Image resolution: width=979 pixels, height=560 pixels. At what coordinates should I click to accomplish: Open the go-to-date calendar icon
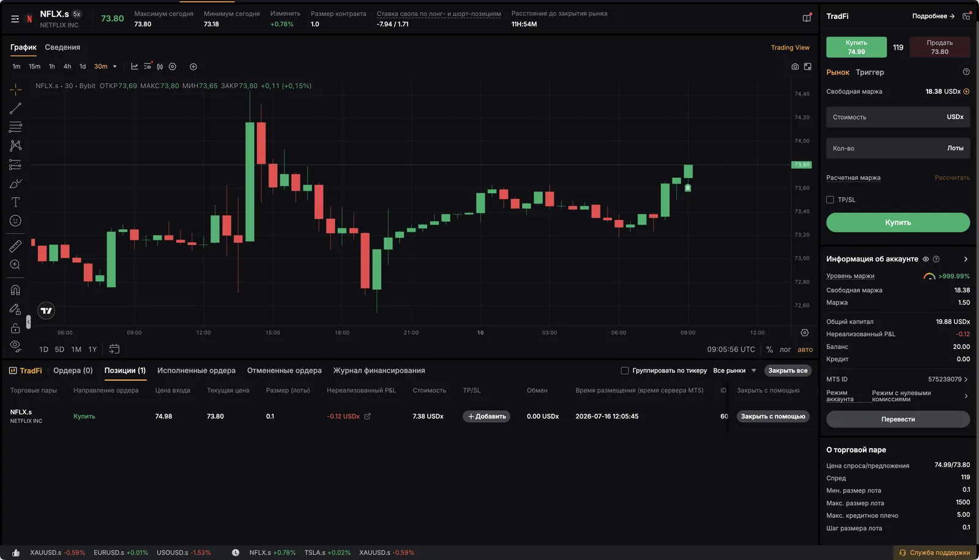(114, 349)
